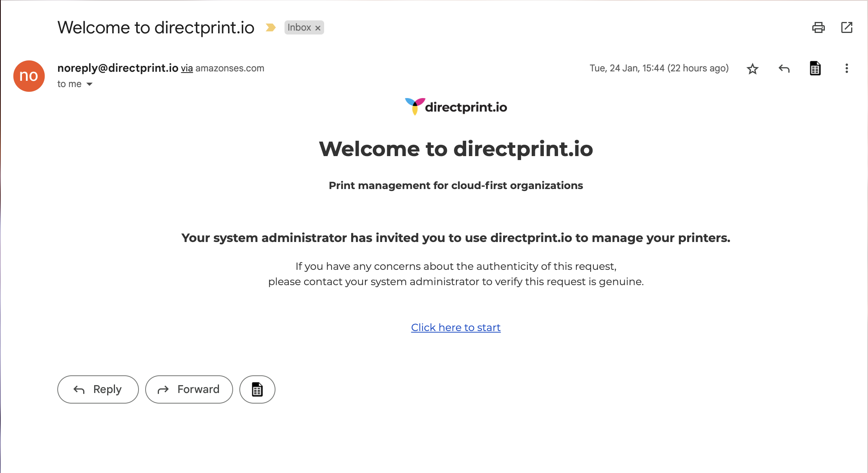Expand the 'to me' recipient details arrow

(x=89, y=84)
